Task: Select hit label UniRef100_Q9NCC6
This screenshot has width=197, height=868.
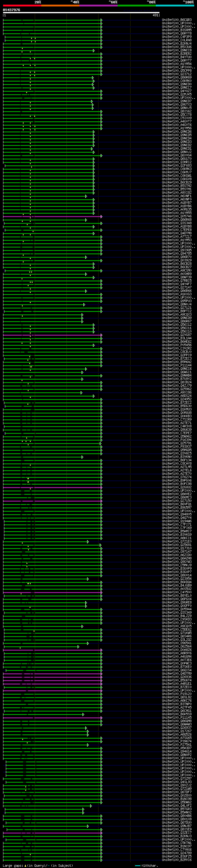Action: click(177, 369)
